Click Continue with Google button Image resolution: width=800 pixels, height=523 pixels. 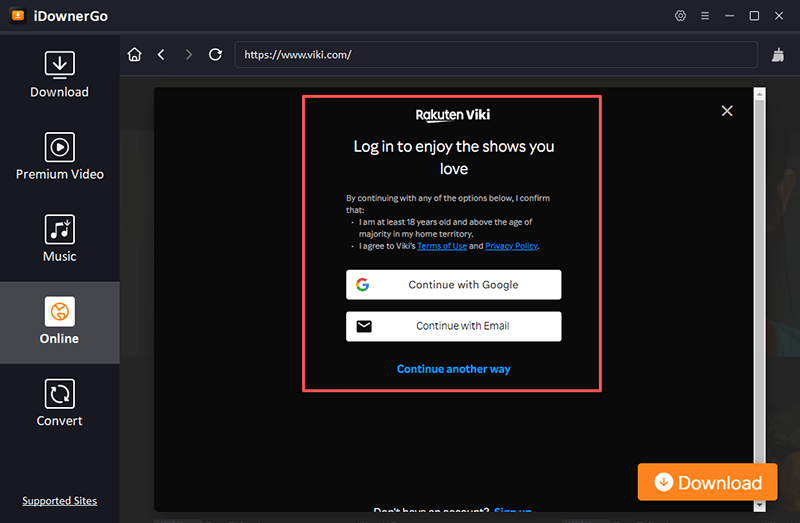[454, 285]
